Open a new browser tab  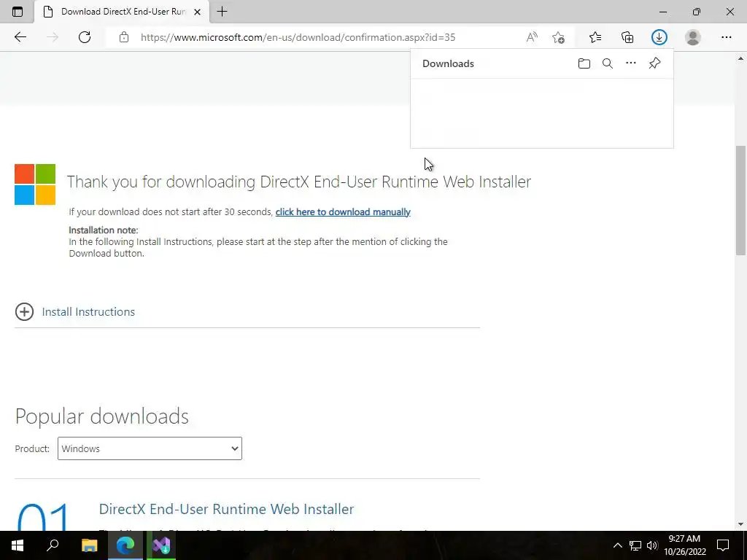pos(222,12)
